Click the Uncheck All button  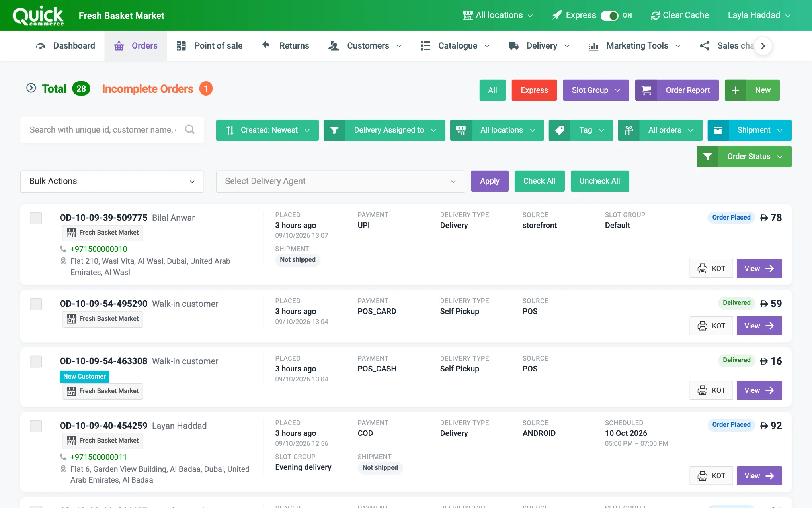point(600,181)
